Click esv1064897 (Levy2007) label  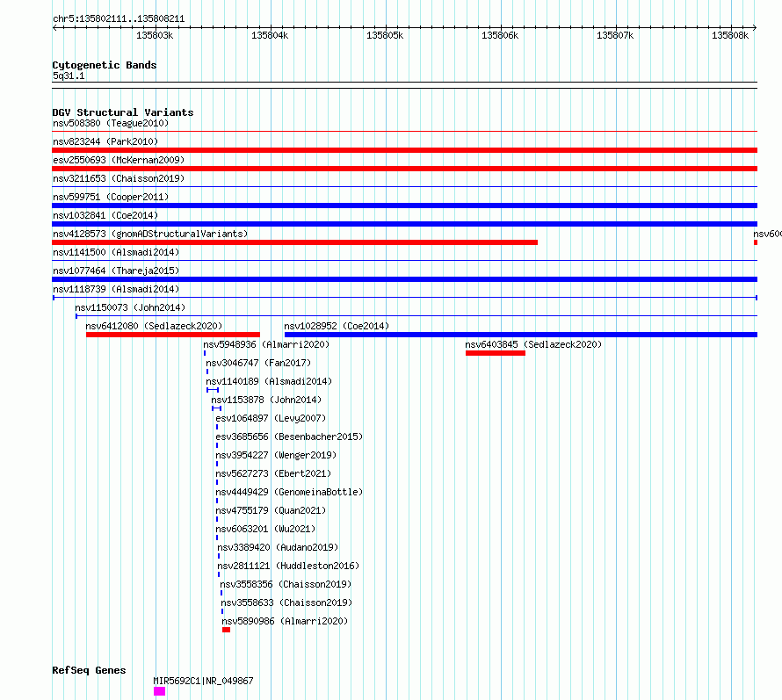coord(271,418)
